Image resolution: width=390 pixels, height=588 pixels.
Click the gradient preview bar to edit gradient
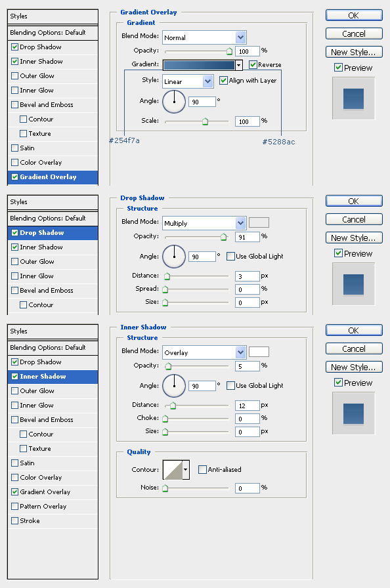[199, 65]
